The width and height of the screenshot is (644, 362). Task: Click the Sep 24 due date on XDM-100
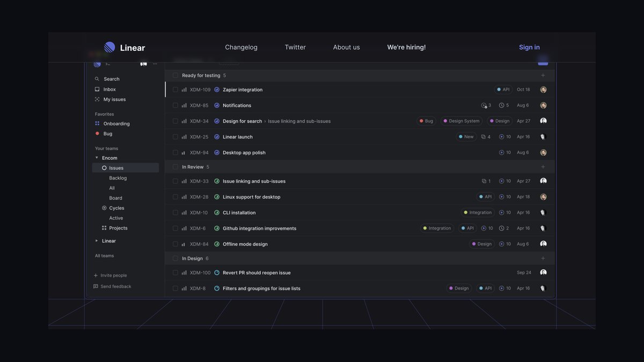(524, 272)
